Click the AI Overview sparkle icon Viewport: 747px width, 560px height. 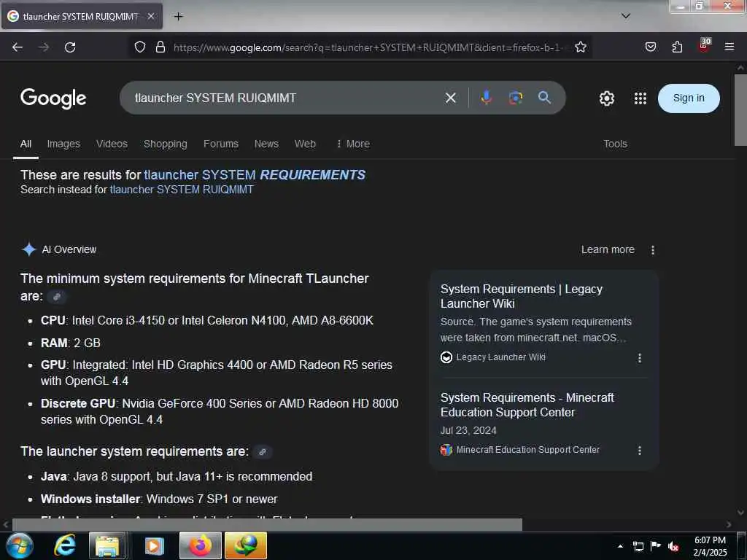(x=29, y=249)
